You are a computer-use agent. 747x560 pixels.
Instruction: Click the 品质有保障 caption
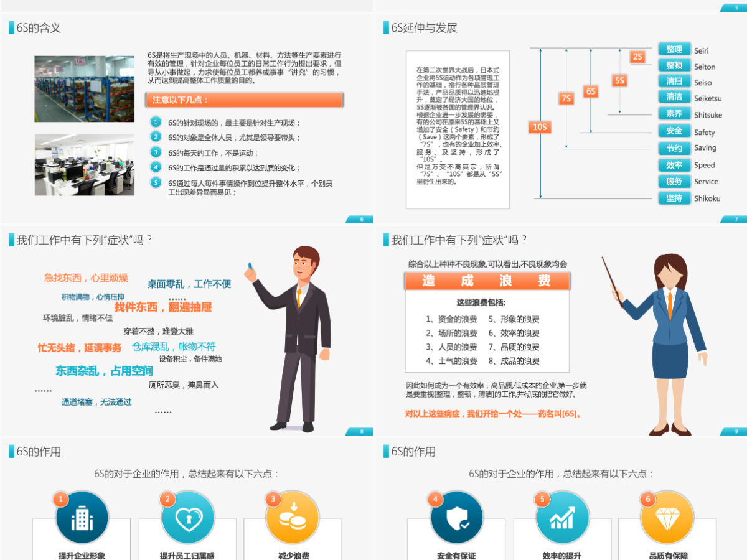[668, 556]
